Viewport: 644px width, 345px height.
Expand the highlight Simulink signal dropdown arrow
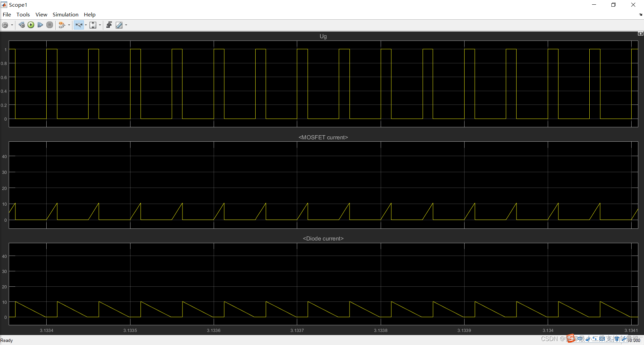[x=69, y=25]
